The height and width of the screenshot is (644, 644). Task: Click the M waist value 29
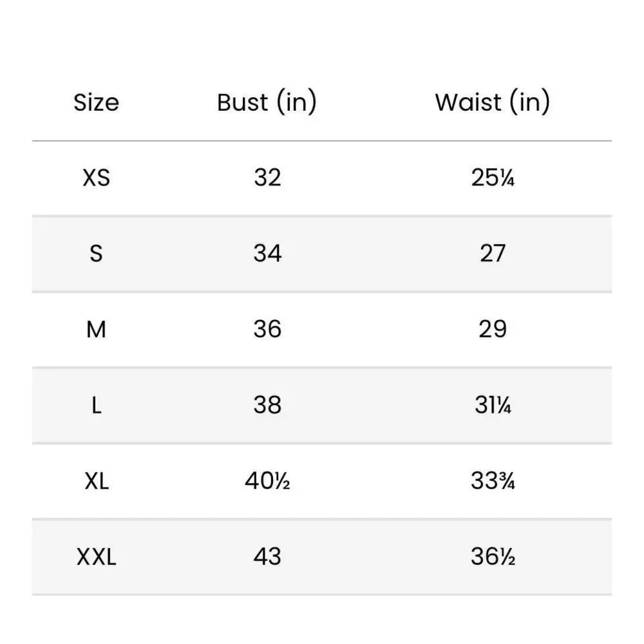(493, 330)
